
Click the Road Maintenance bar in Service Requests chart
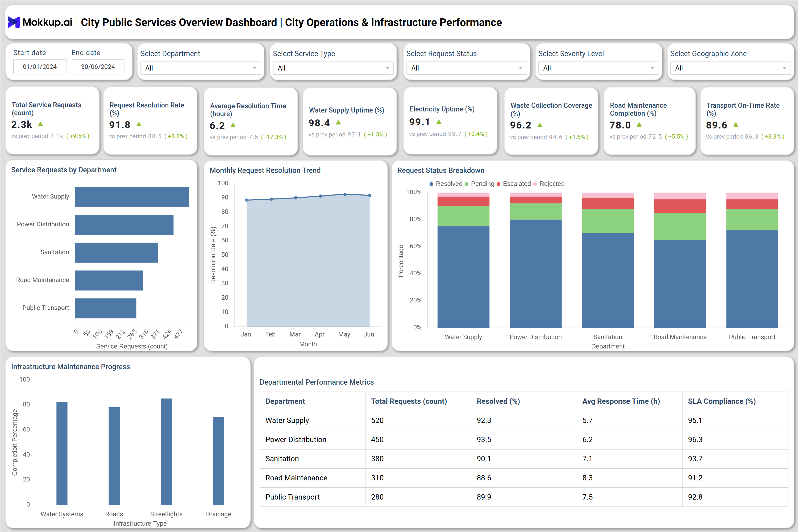coord(109,281)
